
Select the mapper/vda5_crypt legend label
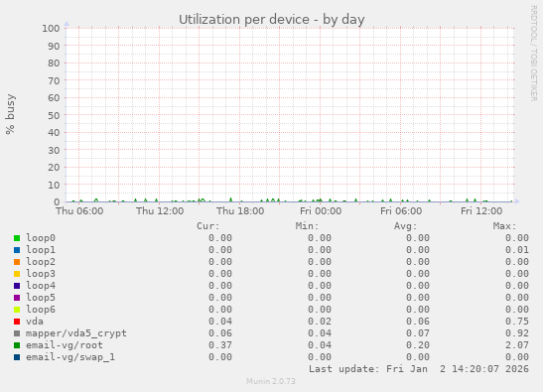click(76, 333)
